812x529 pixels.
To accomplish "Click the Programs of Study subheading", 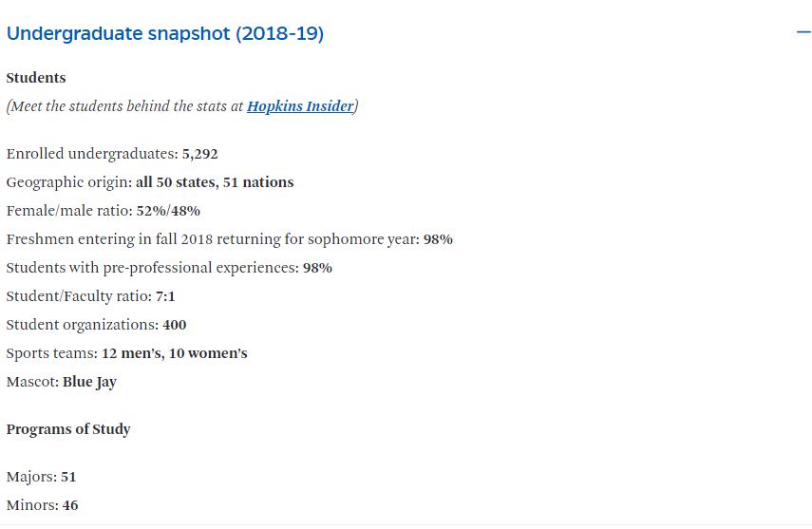I will (68, 429).
